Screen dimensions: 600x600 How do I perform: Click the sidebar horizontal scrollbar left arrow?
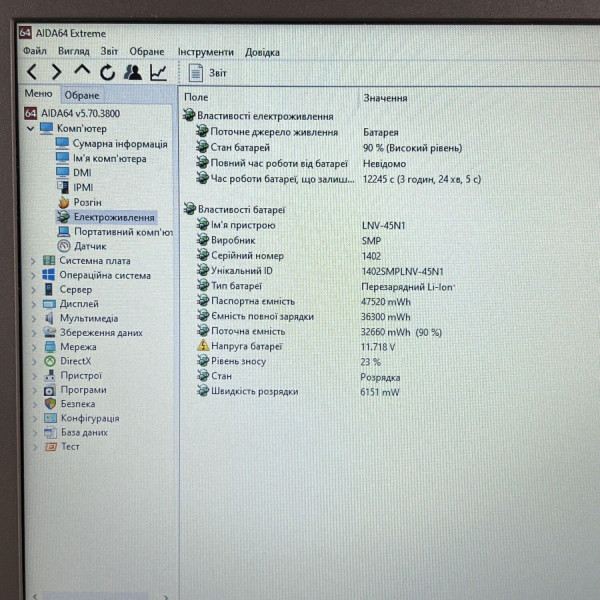36,596
